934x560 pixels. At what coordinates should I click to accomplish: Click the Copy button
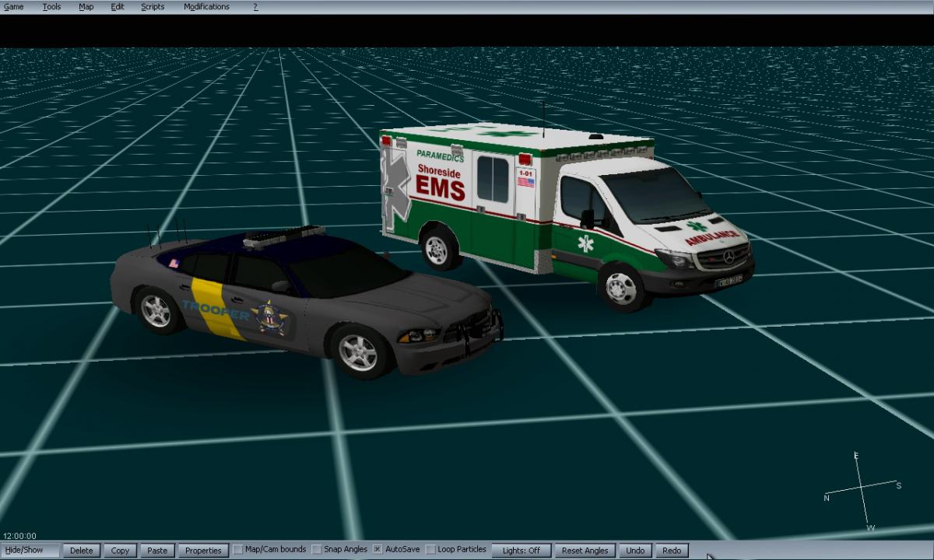point(120,551)
